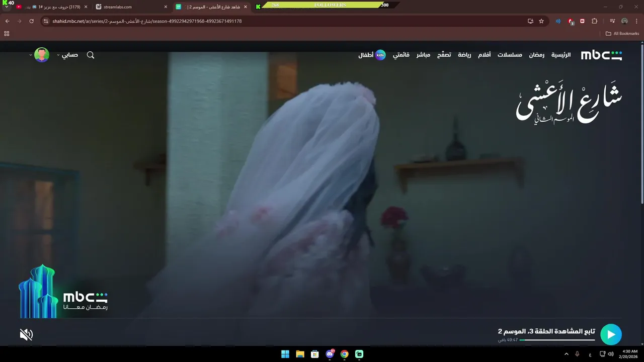Screen dimensions: 644x362
Task: Close the YouTube tab
Action: [x=86, y=7]
